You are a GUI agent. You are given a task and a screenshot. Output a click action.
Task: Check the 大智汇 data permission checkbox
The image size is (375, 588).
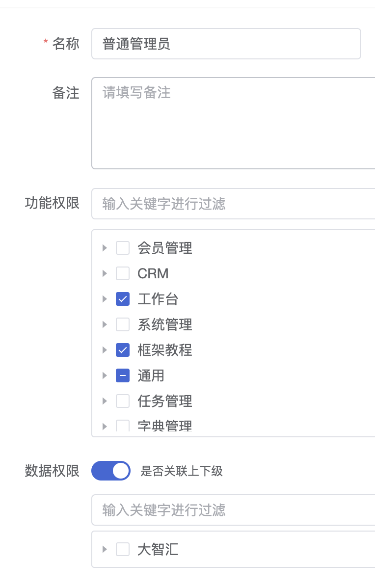click(123, 550)
